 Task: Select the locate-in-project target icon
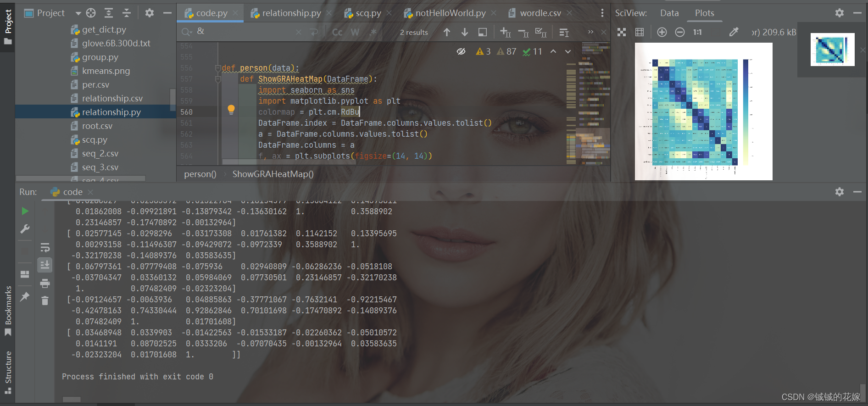pyautogui.click(x=91, y=13)
